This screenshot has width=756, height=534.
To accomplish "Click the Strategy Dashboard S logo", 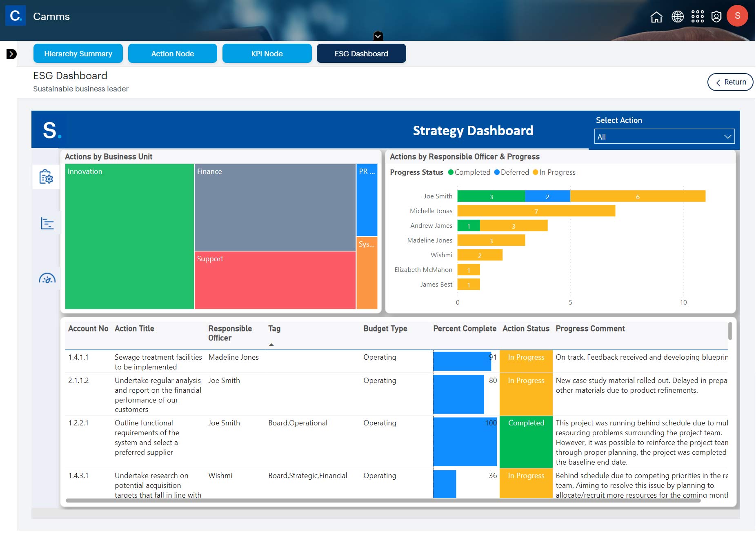I will click(x=52, y=131).
